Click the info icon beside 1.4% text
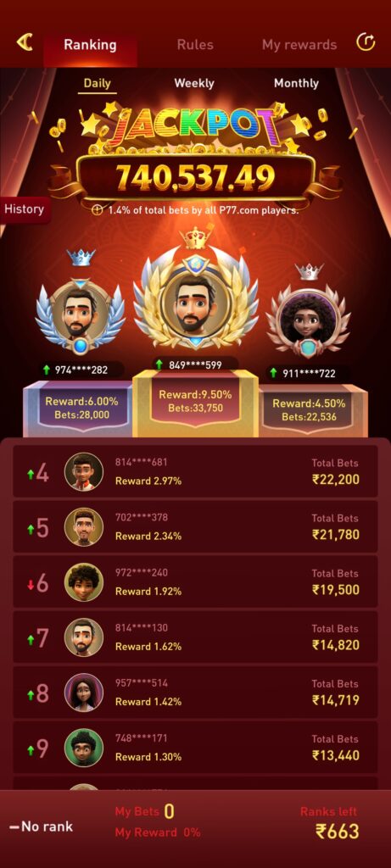The height and width of the screenshot is (868, 391). coord(98,210)
